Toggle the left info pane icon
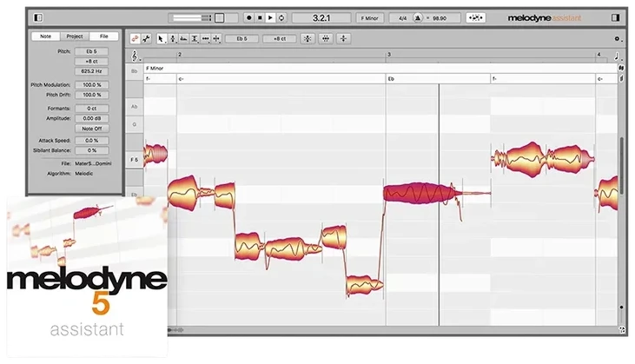The width and height of the screenshot is (635, 364). coord(37,18)
